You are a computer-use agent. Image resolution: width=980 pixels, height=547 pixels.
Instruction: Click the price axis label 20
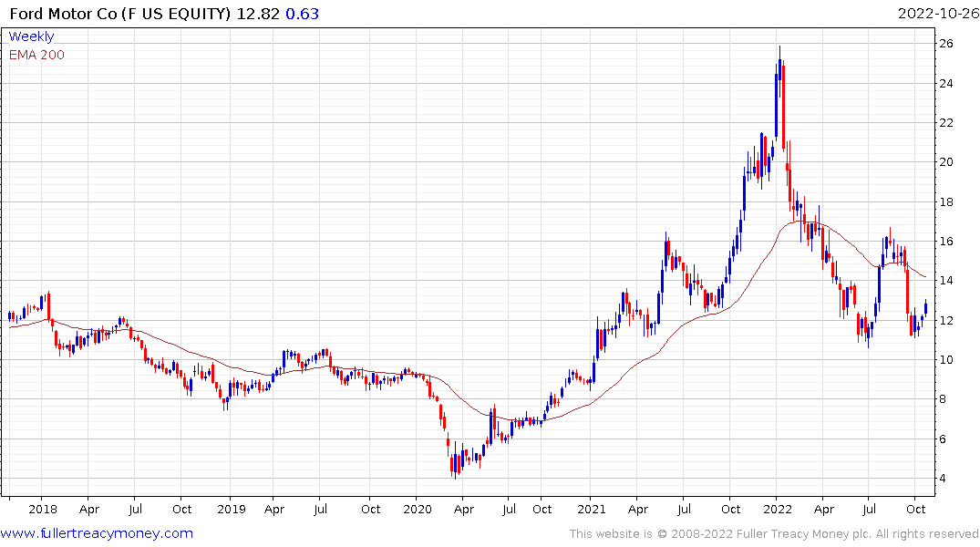pos(946,162)
